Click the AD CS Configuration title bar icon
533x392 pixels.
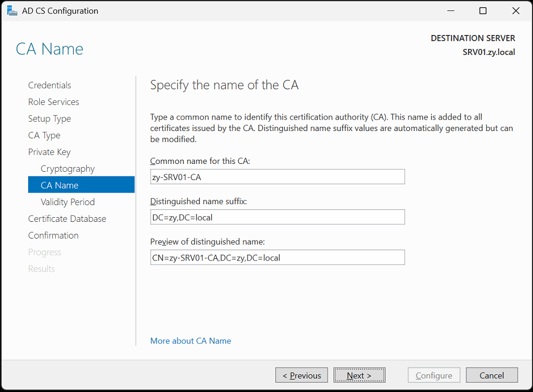coord(12,11)
